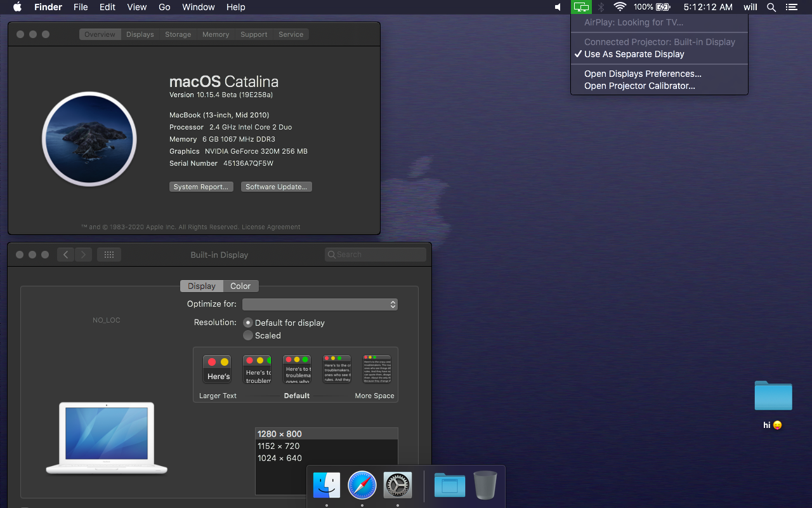The width and height of the screenshot is (812, 508).
Task: Open the folder stack in the Dock
Action: [450, 485]
